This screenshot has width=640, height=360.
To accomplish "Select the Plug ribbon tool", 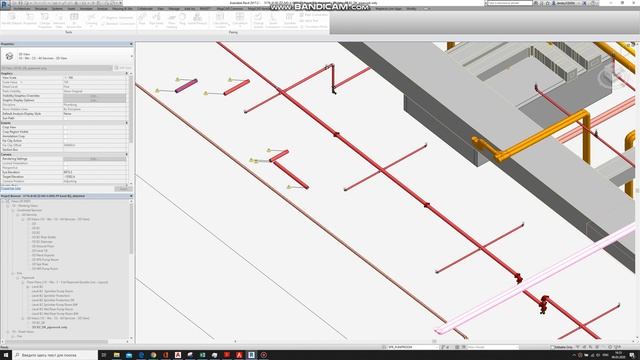I will click(x=182, y=19).
